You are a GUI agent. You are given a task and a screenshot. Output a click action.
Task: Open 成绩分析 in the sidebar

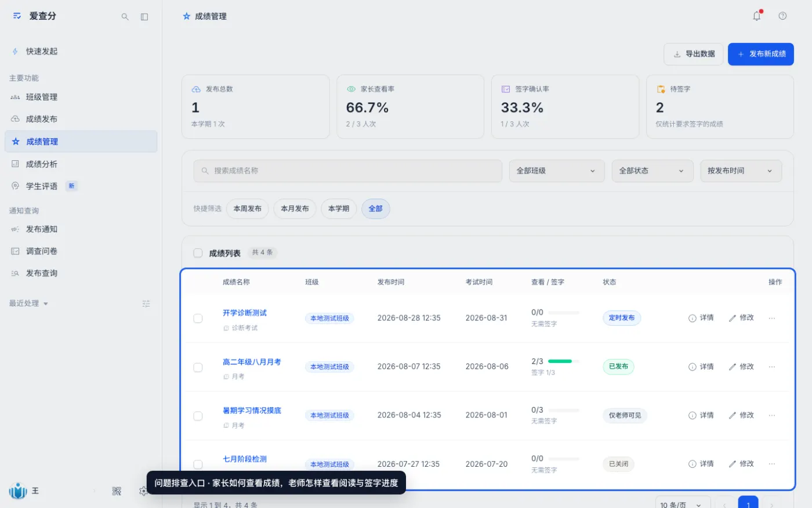pyautogui.click(x=81, y=164)
